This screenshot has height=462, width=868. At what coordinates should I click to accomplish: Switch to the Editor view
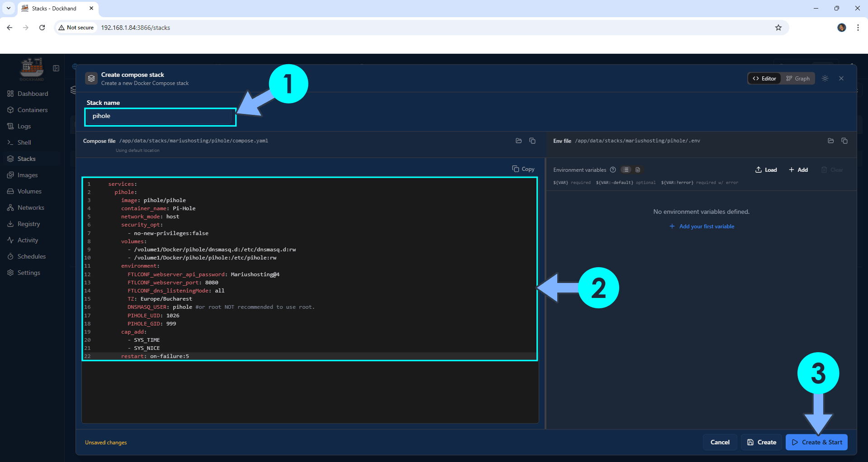[x=764, y=79]
